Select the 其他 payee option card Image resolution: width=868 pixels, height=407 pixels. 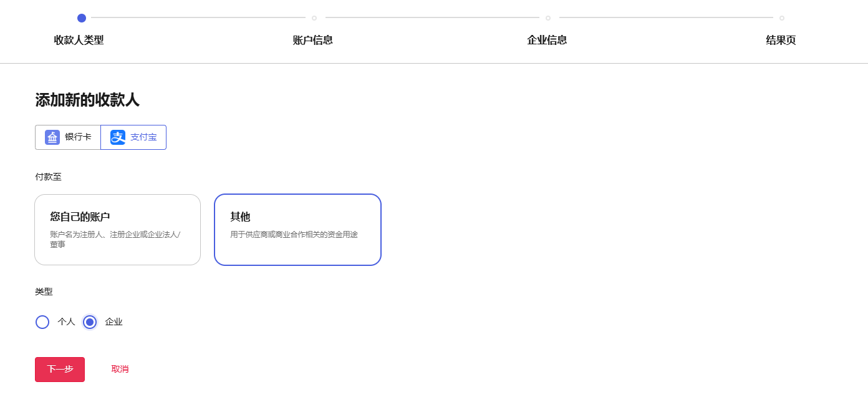coord(297,230)
